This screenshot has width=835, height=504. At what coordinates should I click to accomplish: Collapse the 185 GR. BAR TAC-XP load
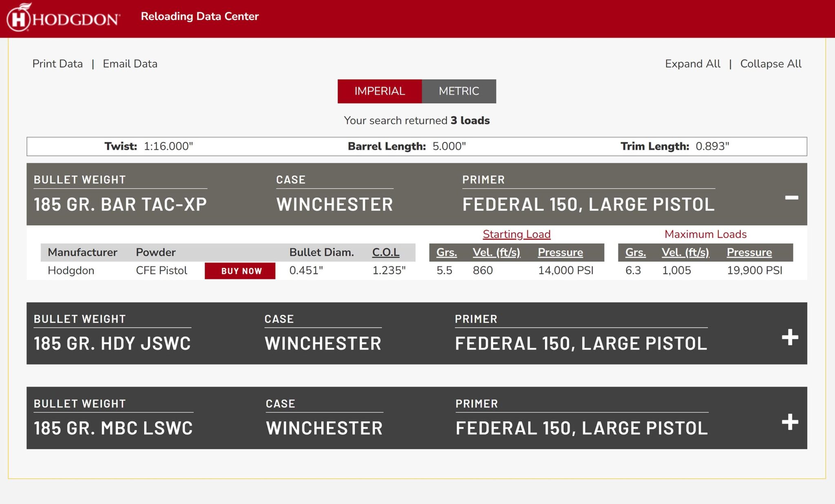click(x=791, y=198)
